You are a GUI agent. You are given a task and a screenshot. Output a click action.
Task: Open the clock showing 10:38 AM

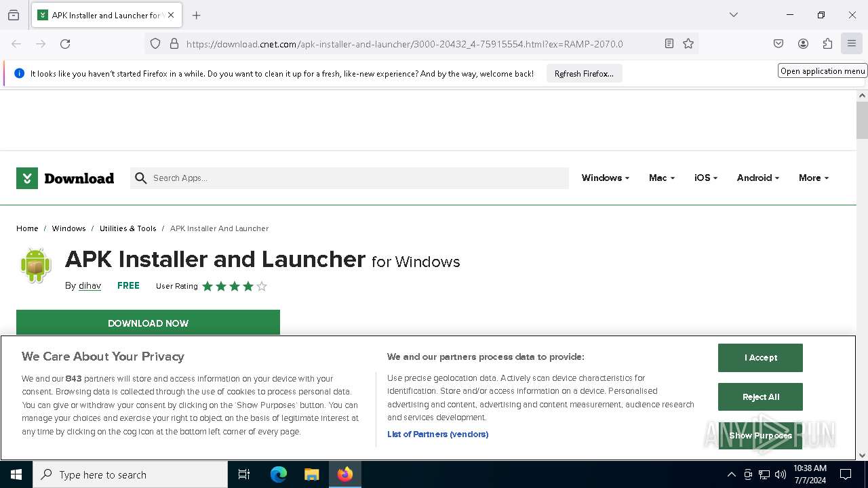pos(810,474)
